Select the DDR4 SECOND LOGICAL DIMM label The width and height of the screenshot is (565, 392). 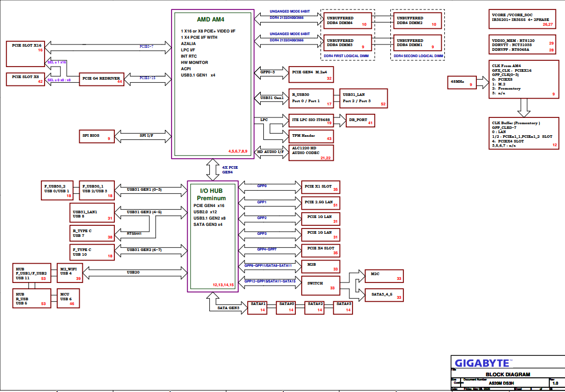(418, 56)
